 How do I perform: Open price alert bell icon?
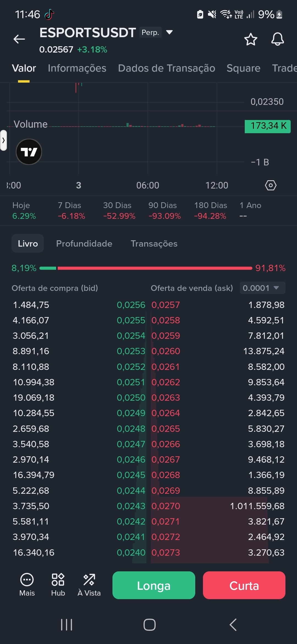coord(277,39)
